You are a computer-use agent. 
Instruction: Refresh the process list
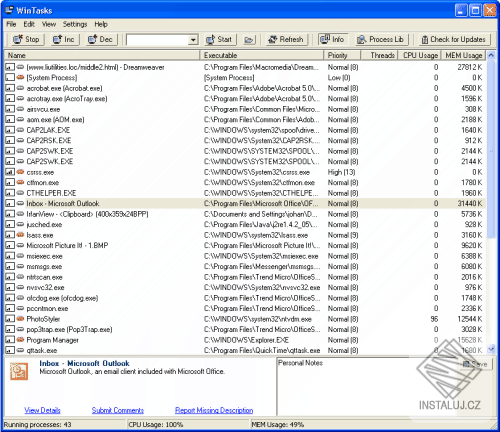287,40
